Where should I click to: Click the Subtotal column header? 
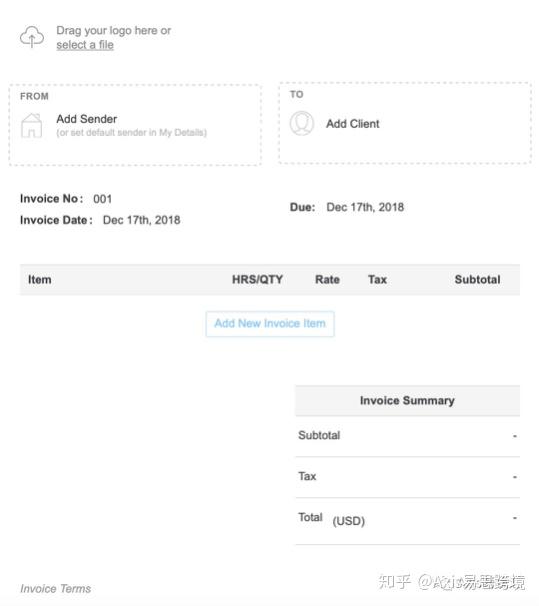(x=477, y=279)
